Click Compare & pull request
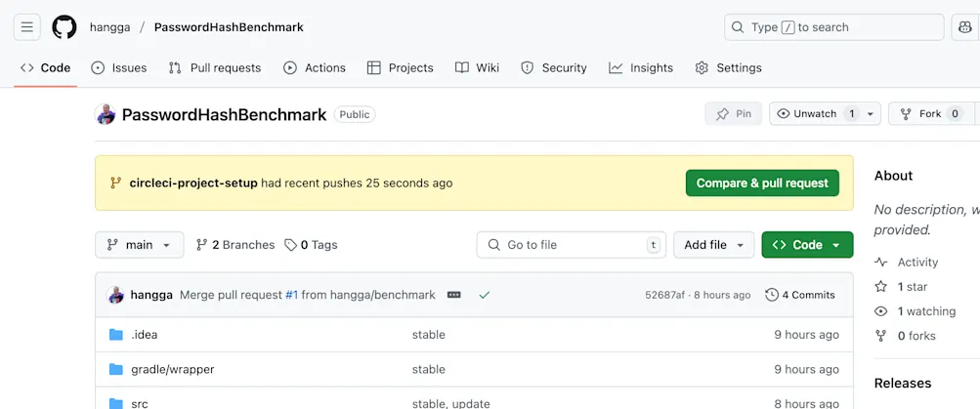The image size is (980, 409). 762,183
